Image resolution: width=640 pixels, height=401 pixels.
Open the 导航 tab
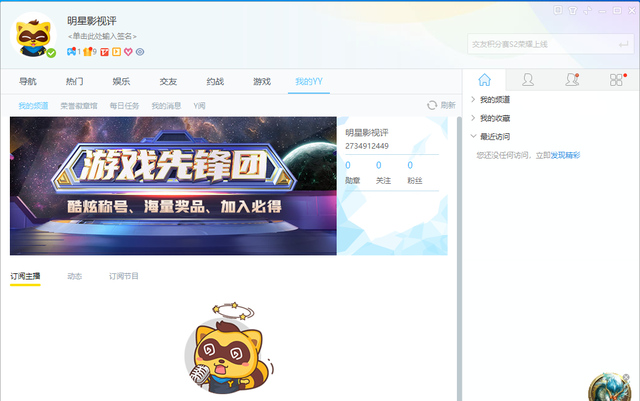pos(28,81)
